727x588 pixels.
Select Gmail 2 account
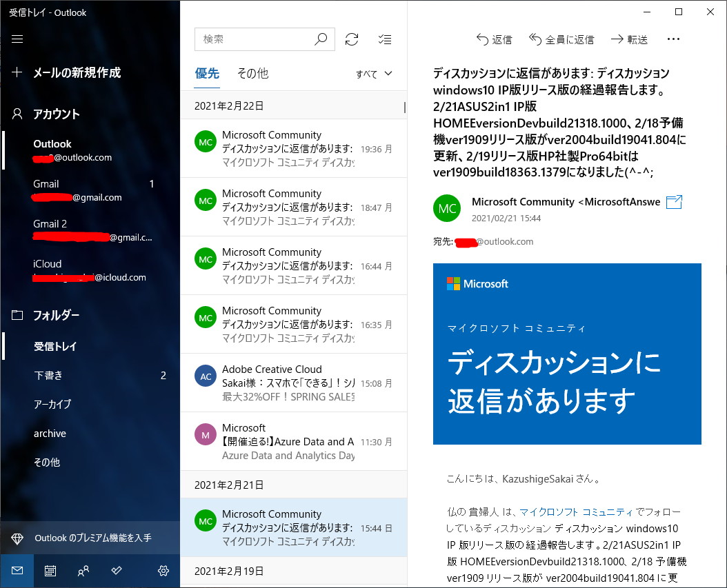tap(90, 230)
